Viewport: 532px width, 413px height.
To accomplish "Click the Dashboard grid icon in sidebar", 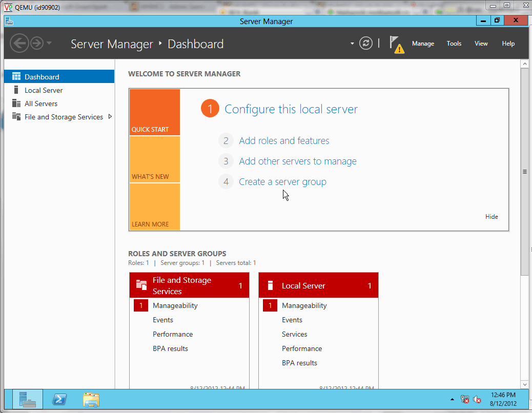I will coord(16,76).
